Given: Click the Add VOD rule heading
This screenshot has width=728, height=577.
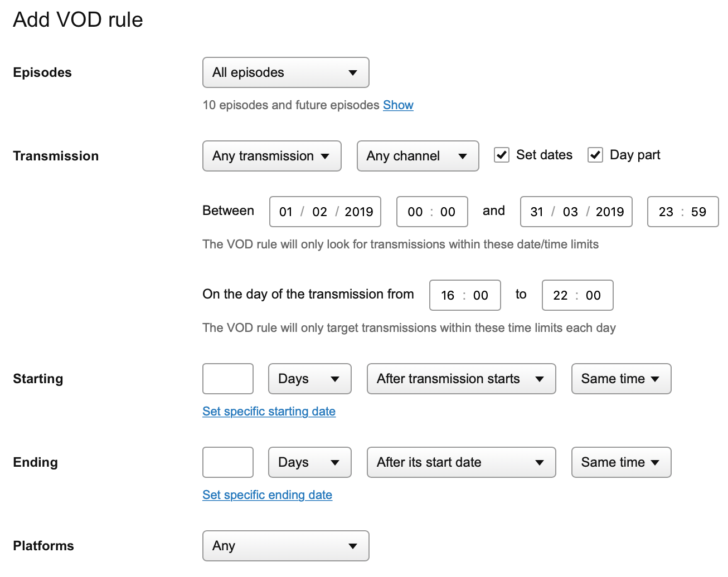Looking at the screenshot, I should coord(78,20).
